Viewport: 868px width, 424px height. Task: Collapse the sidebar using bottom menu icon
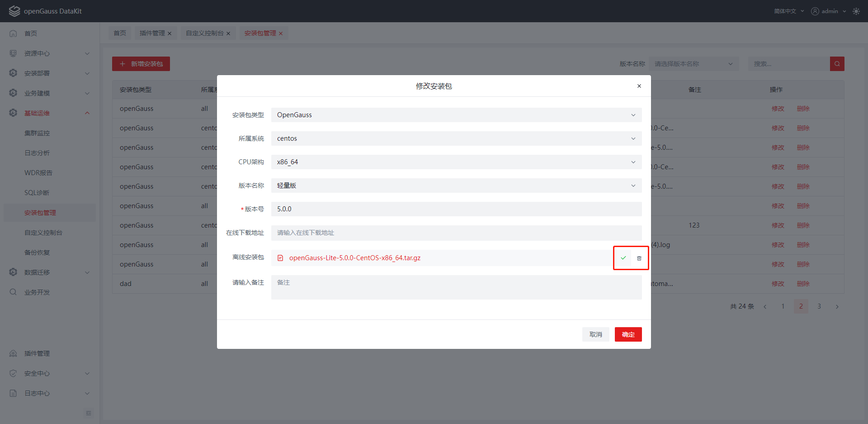point(89,413)
